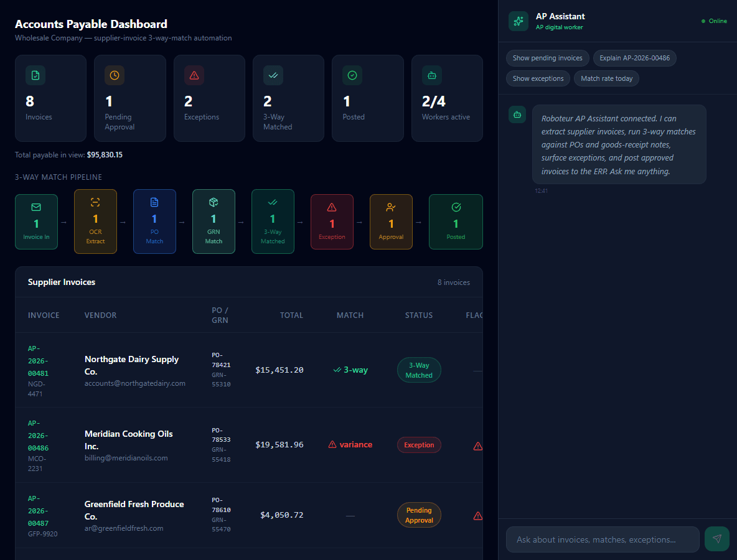Click the $4,050.72 total amount
737x560 pixels.
coord(281,515)
